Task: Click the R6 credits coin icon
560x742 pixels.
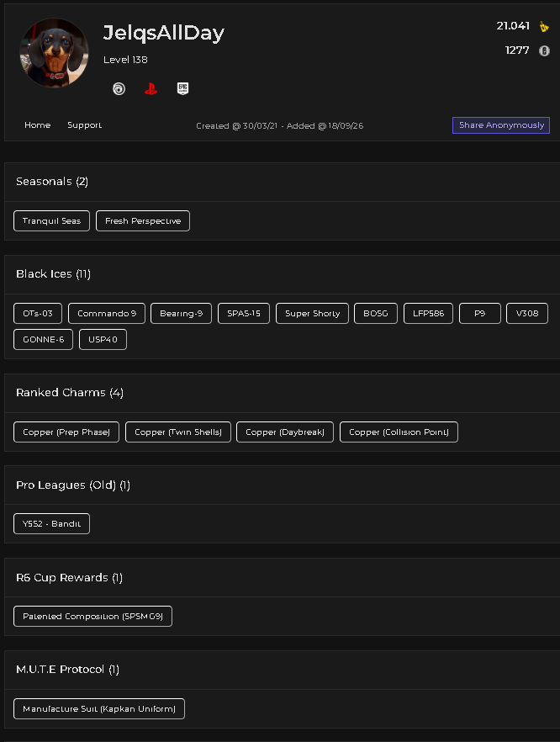Action: click(544, 50)
